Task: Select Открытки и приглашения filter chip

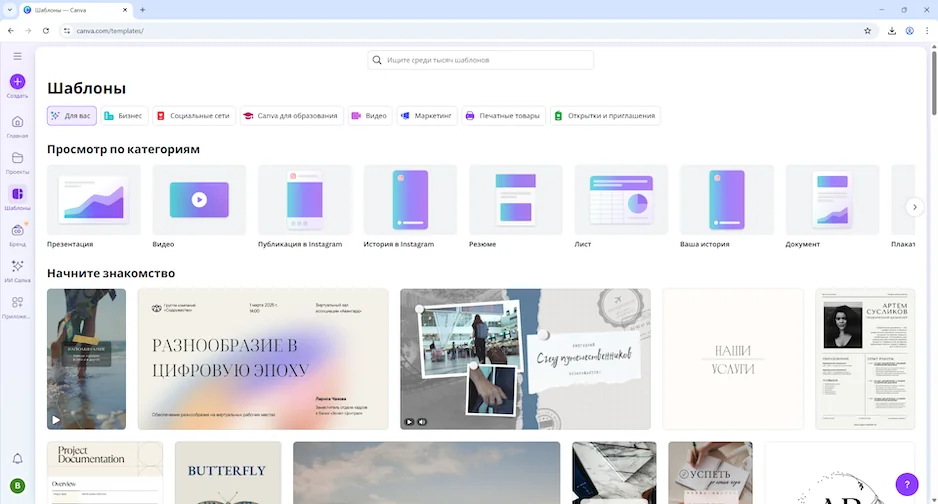Action: (605, 115)
